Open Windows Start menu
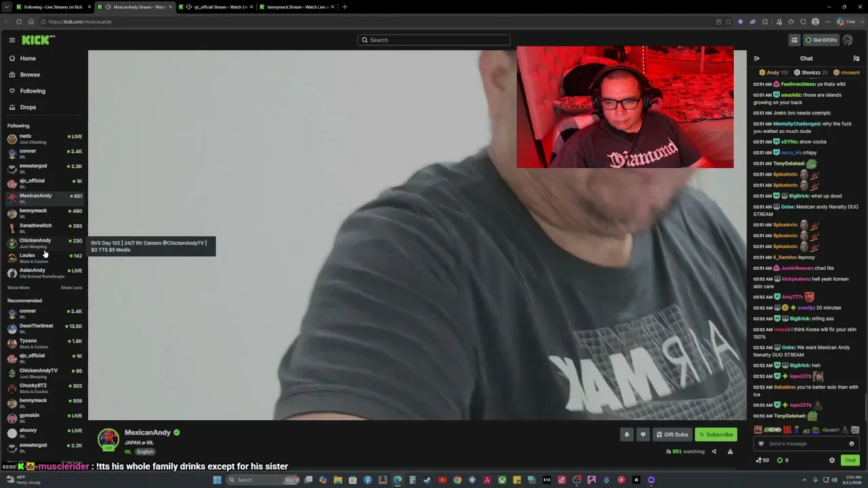Screen dimensions: 868x488 tap(217, 480)
